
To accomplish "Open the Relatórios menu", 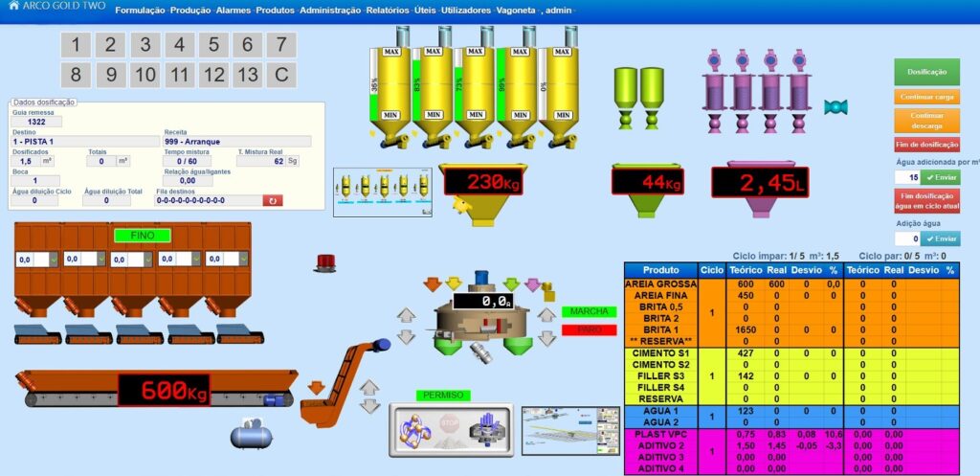I will pyautogui.click(x=388, y=10).
